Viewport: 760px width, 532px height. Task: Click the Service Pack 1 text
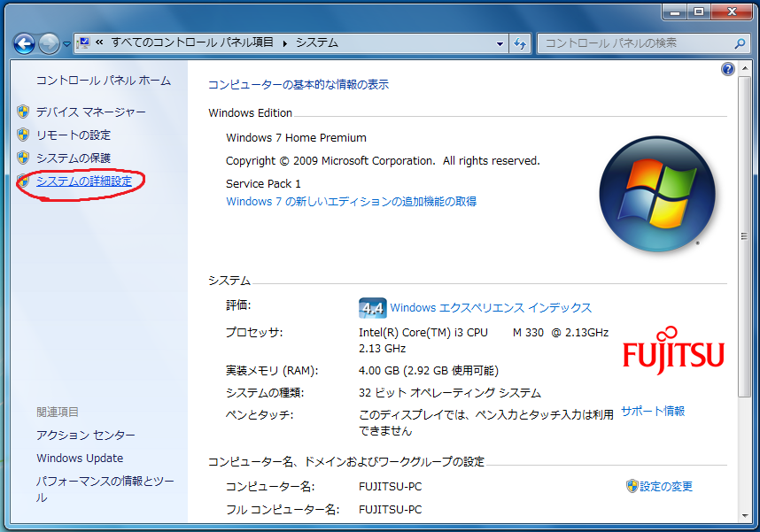tap(263, 184)
